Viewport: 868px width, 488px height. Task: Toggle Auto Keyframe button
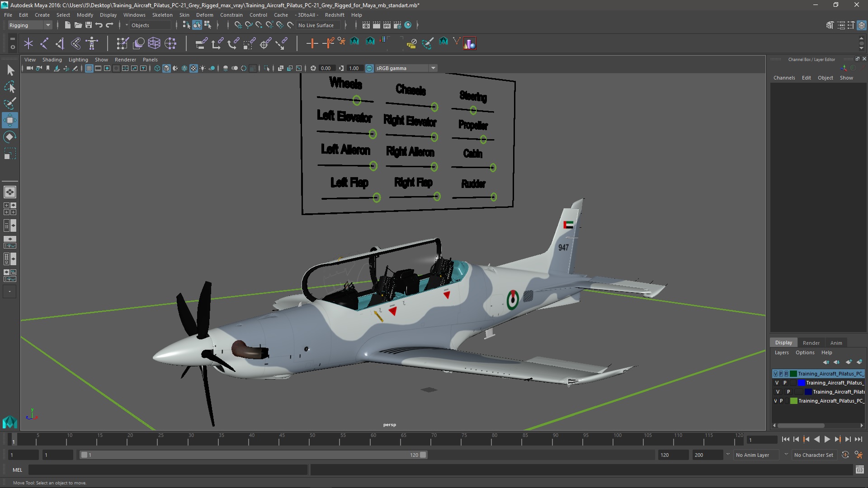click(845, 455)
